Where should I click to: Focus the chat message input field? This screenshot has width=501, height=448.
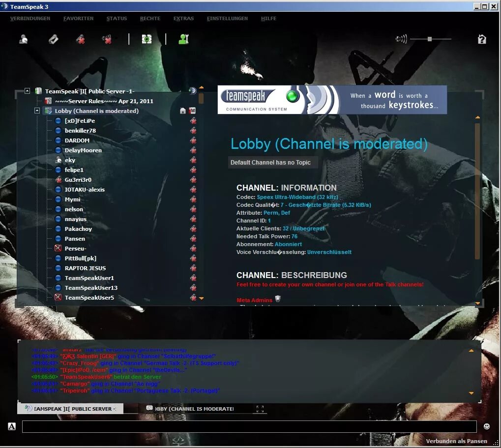click(249, 426)
